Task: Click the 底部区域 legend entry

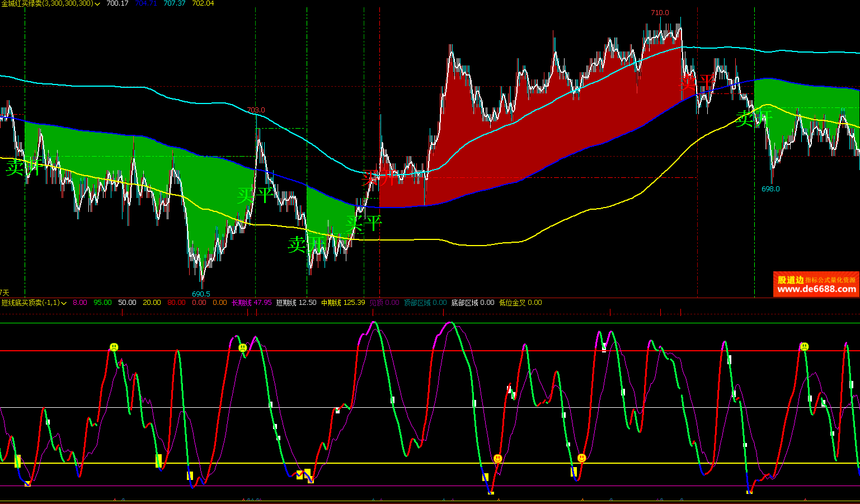Action: pyautogui.click(x=472, y=303)
